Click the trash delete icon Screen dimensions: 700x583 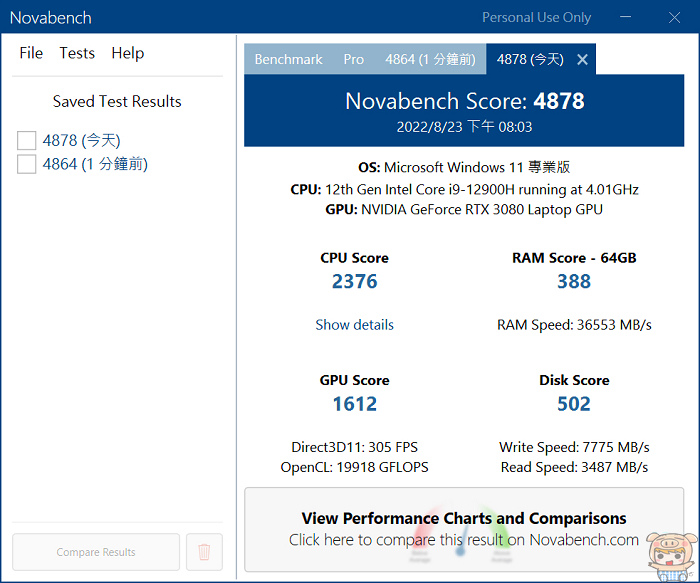[x=204, y=552]
